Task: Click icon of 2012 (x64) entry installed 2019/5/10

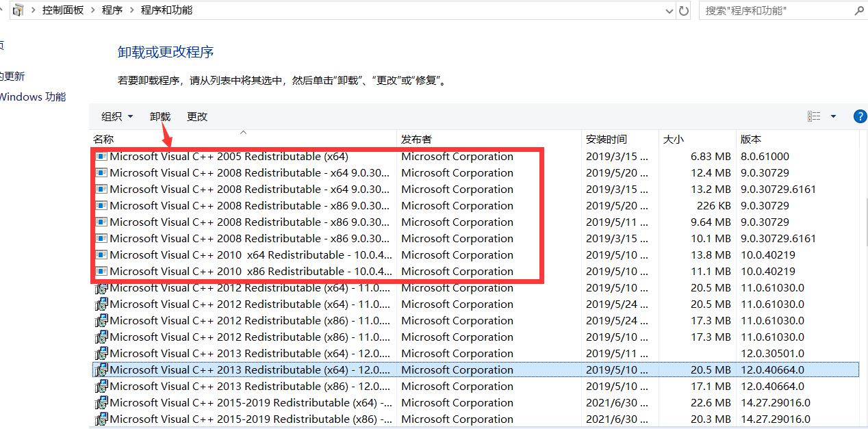Action: point(101,288)
